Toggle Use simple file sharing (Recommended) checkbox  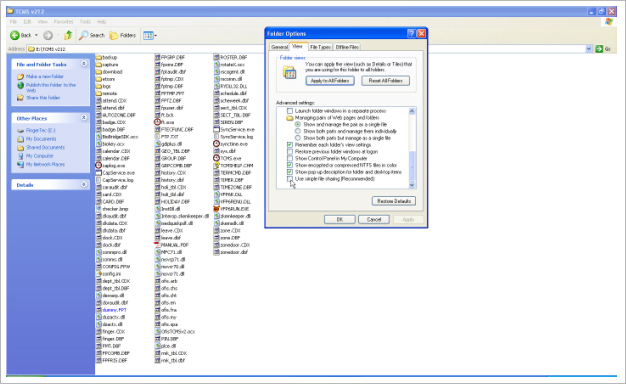click(x=290, y=179)
